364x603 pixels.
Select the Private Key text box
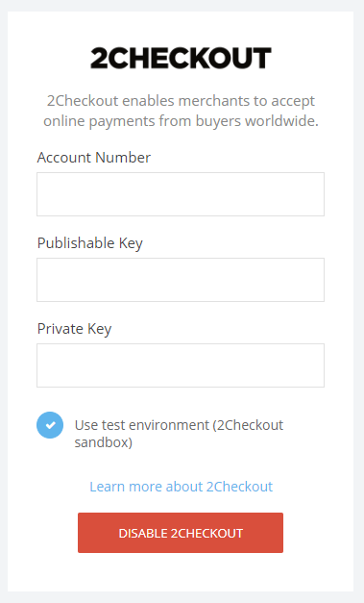(x=181, y=365)
